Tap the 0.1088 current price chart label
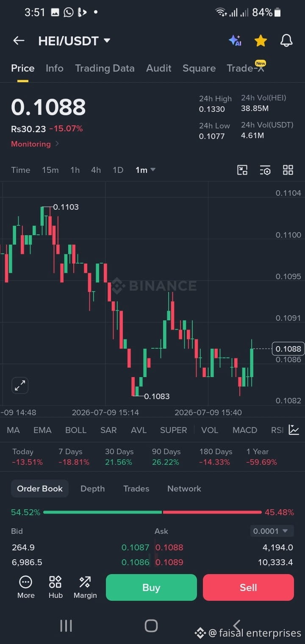The image size is (305, 644). coord(288,349)
